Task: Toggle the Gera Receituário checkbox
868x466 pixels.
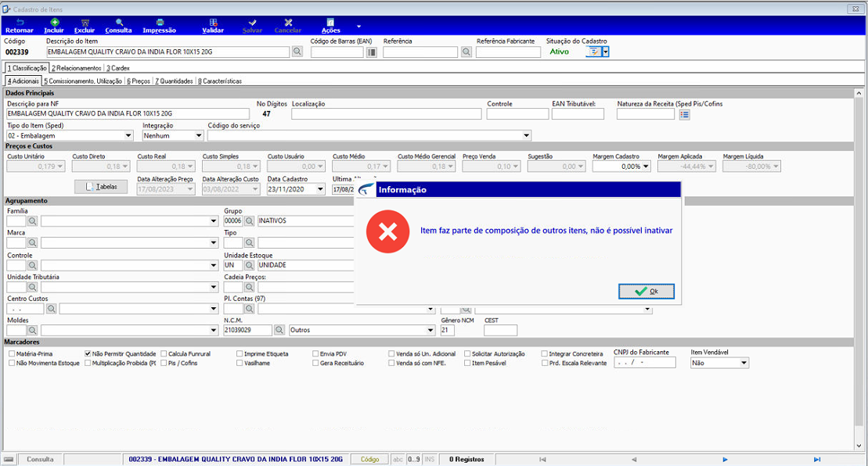Action: (315, 363)
